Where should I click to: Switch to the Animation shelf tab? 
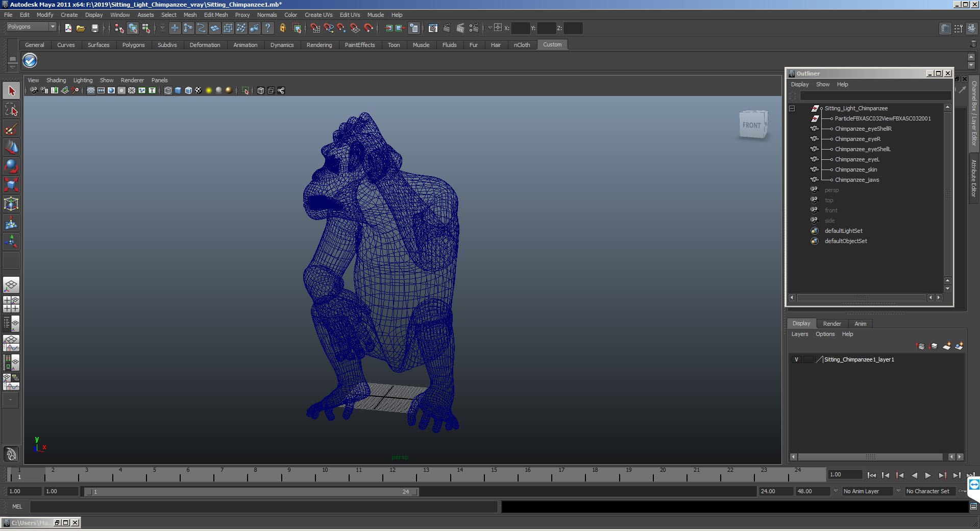(246, 45)
